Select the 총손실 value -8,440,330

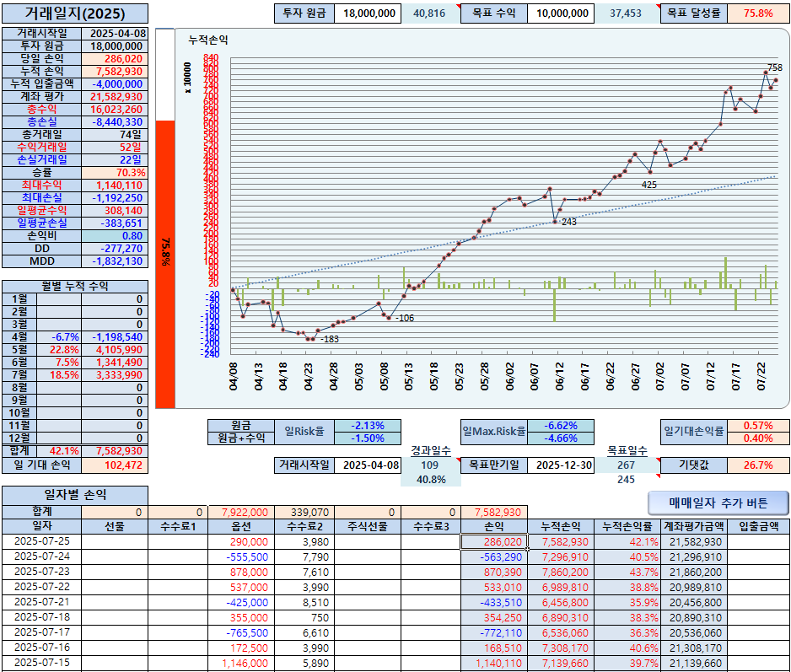point(115,122)
